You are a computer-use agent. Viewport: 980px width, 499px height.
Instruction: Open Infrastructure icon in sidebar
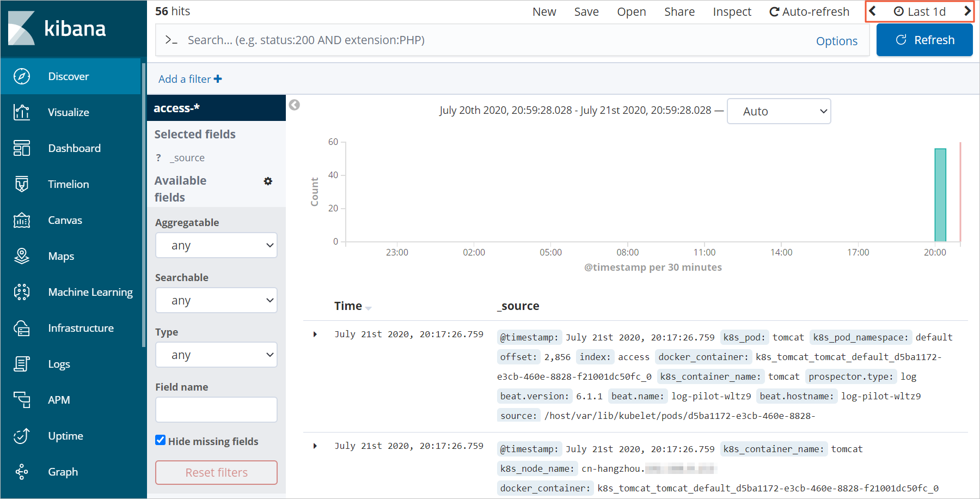[x=22, y=328]
